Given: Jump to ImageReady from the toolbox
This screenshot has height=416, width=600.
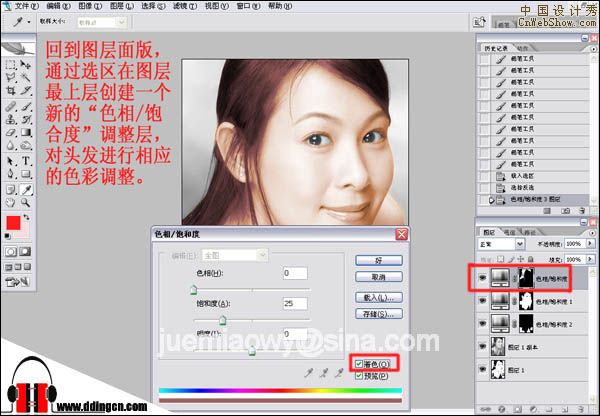Looking at the screenshot, I should pyautogui.click(x=18, y=282).
